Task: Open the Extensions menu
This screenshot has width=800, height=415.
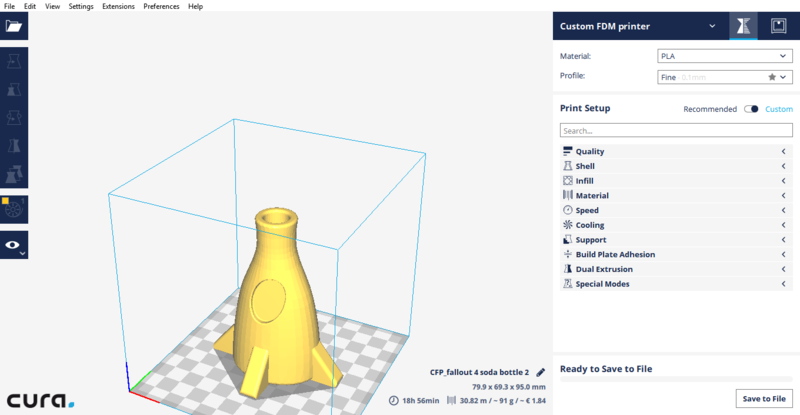Action: click(x=118, y=6)
